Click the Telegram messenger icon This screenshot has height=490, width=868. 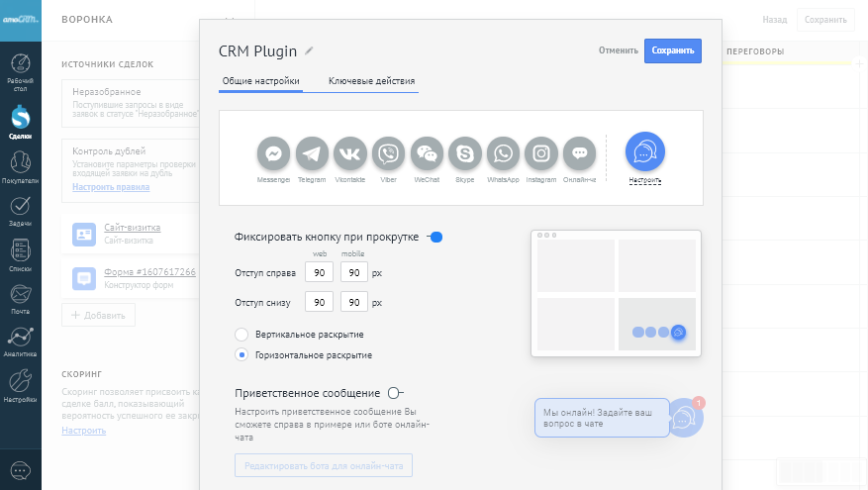coord(312,153)
